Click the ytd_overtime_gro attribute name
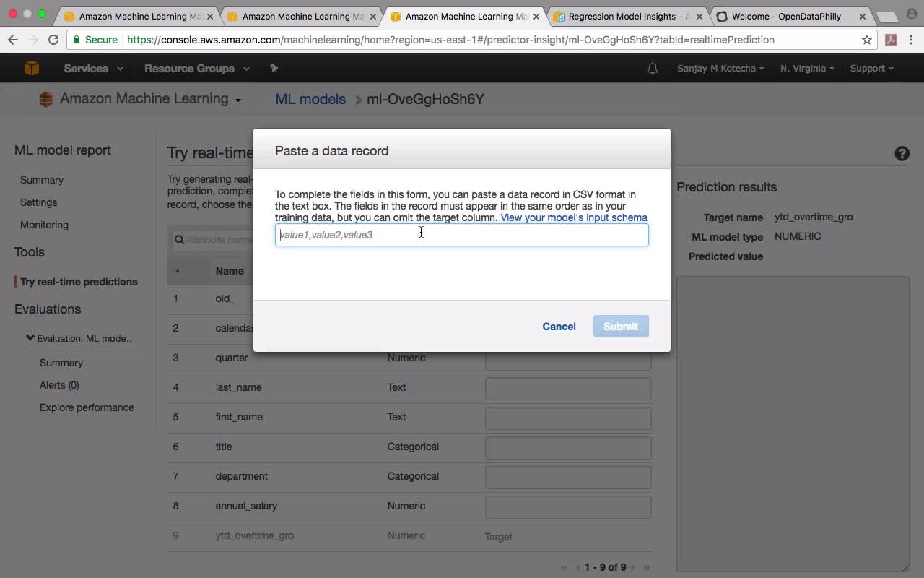This screenshot has height=578, width=924. [x=254, y=535]
